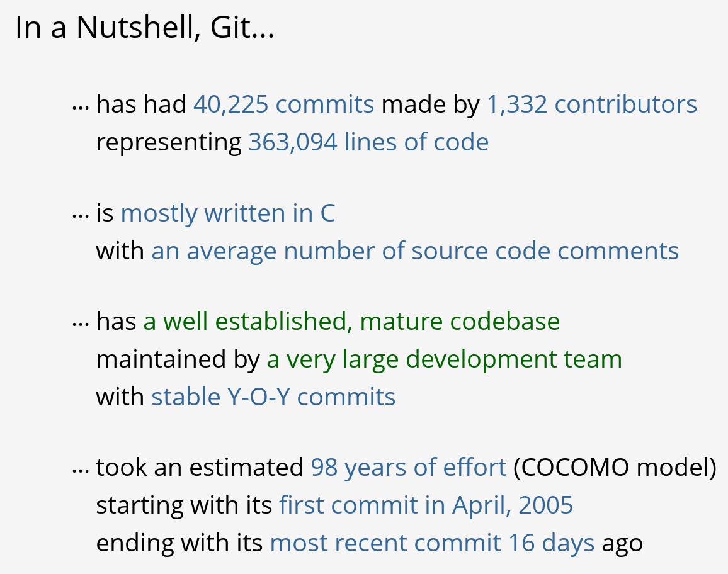Click the average number of source code comments link
Image resolution: width=728 pixels, height=574 pixels.
coord(415,251)
